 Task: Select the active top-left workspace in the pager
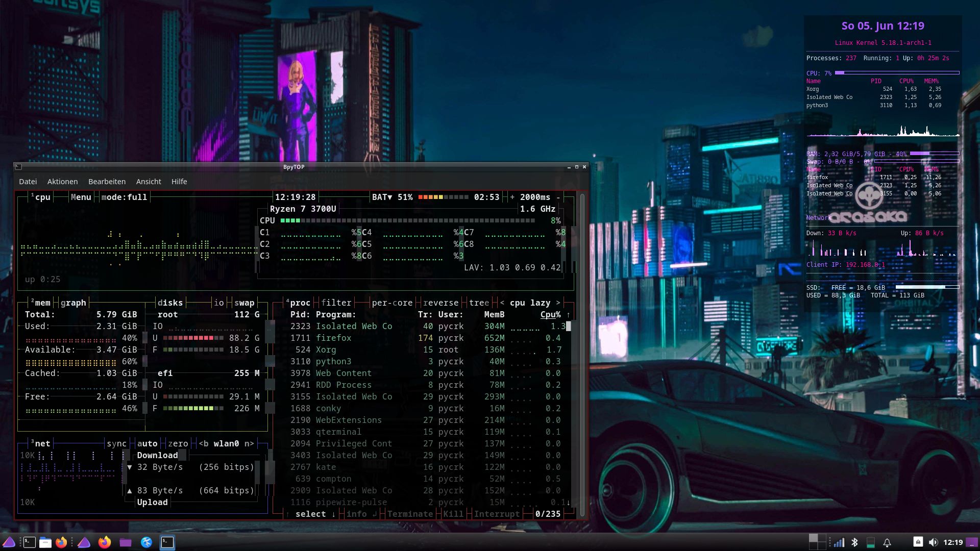tap(813, 538)
